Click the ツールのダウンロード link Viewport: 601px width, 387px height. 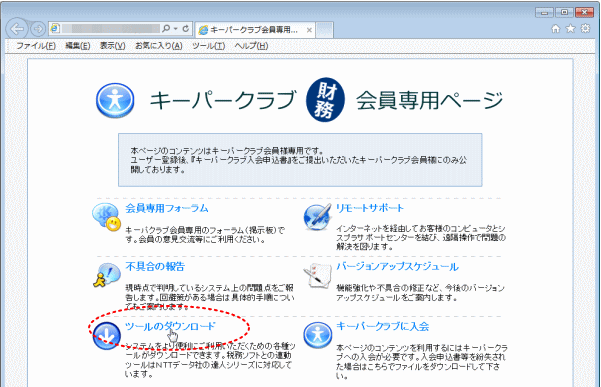pos(170,326)
